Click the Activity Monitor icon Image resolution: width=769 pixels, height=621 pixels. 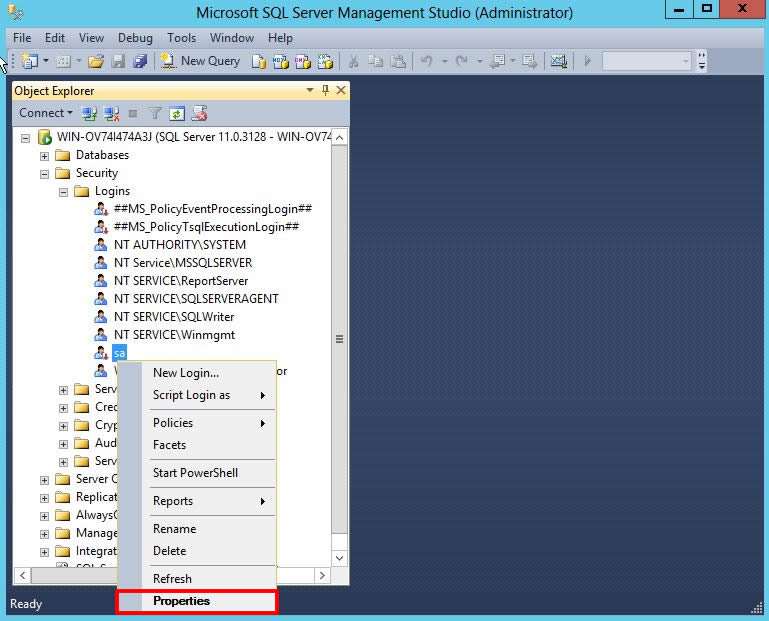[559, 61]
